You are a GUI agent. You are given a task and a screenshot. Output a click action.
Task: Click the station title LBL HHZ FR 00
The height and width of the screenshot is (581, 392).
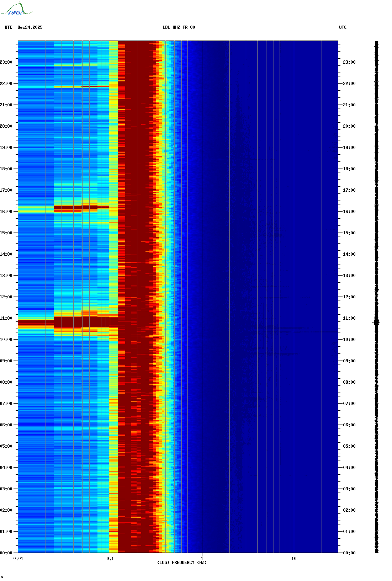(179, 27)
